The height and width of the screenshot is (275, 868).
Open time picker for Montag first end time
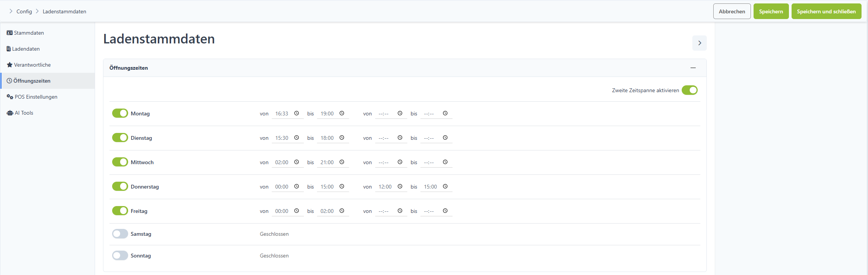342,113
